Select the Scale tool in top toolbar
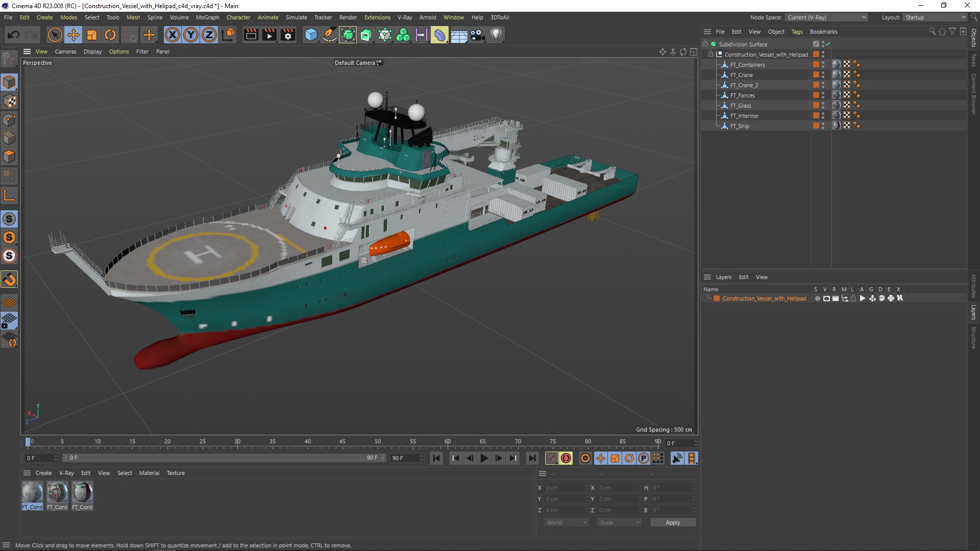This screenshot has width=980, height=551. pyautogui.click(x=92, y=35)
